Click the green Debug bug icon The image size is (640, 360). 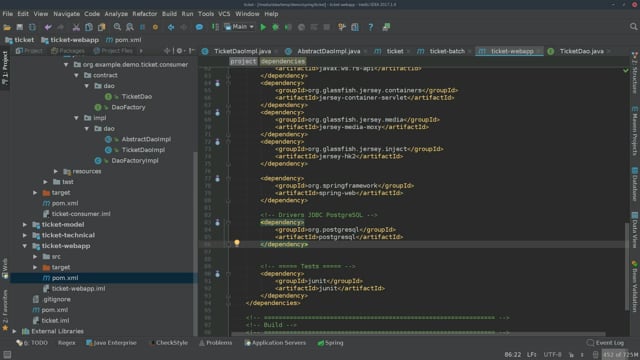[276, 27]
